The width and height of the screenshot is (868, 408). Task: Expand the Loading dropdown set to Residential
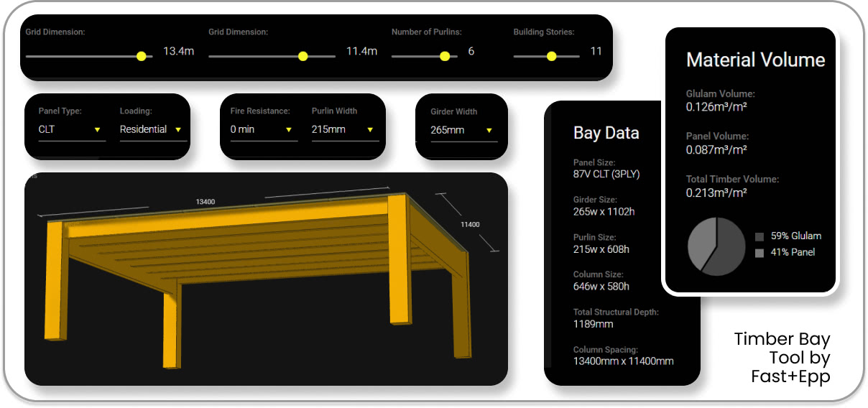[153, 130]
